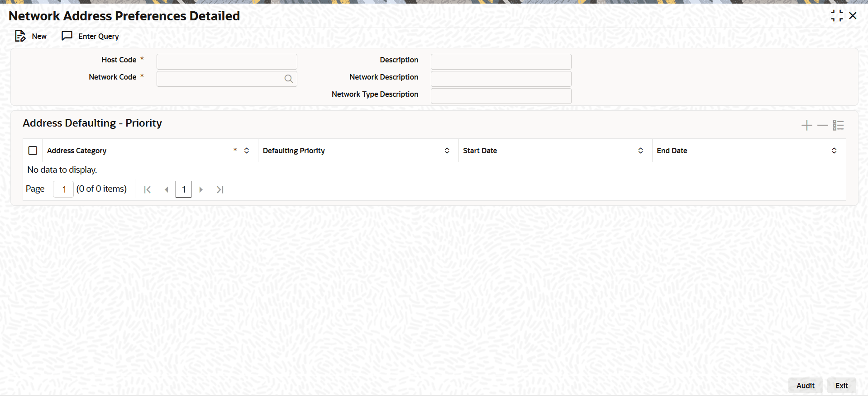This screenshot has width=868, height=396.
Task: Restore down the screen window
Action: tap(837, 16)
